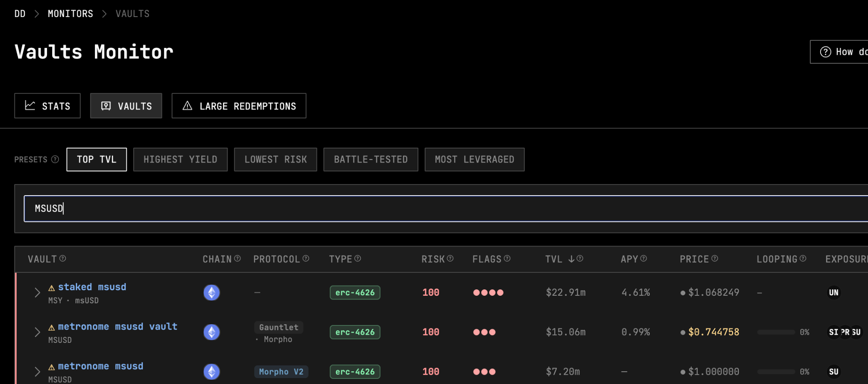Screen dimensions: 868x384
Task: Select the TOP TVL preset
Action: [97, 160]
